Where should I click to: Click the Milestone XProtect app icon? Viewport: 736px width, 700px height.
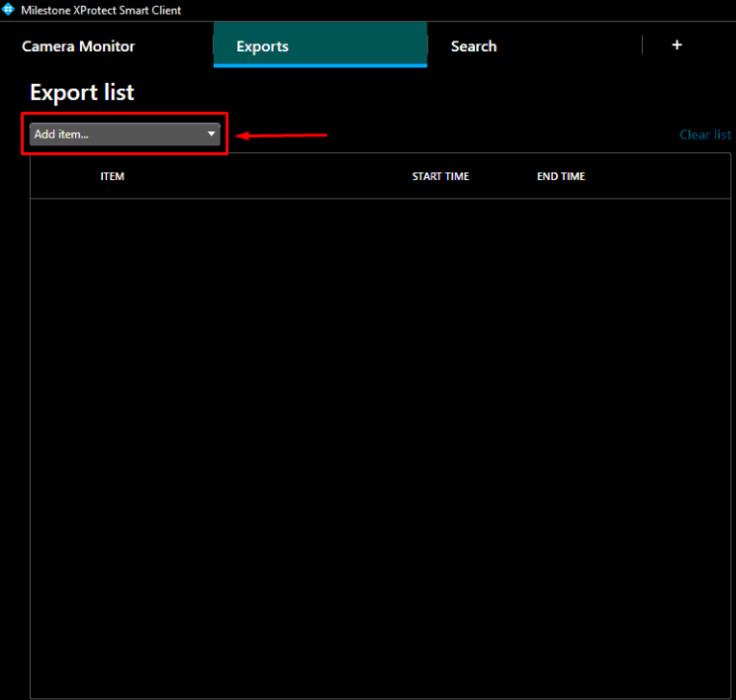coord(9,10)
